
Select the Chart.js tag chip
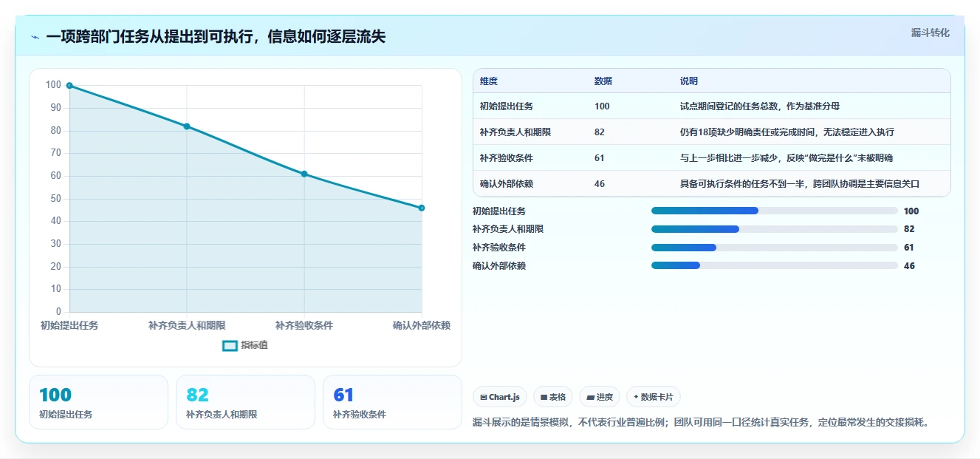coord(500,397)
